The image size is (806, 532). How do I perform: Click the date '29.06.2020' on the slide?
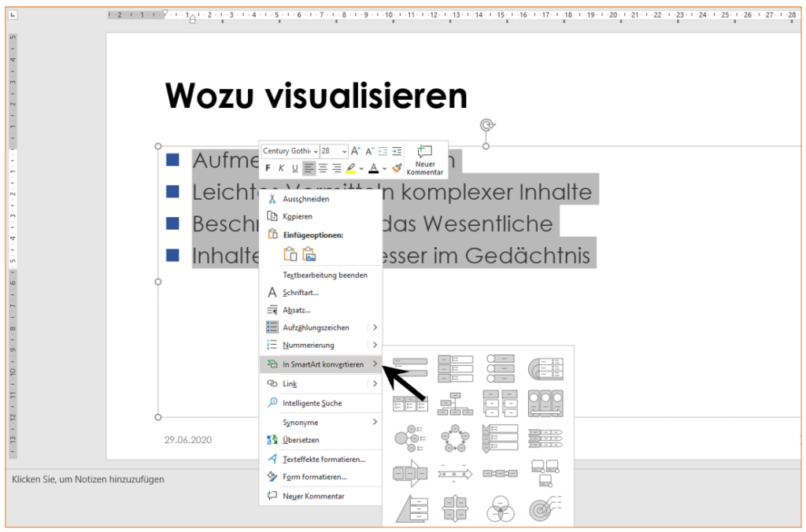pos(187,439)
